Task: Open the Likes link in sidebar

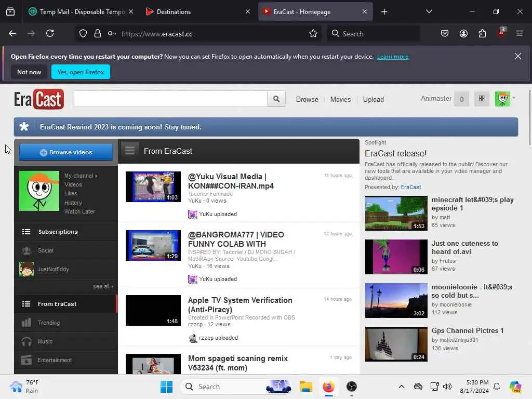Action: click(x=71, y=193)
